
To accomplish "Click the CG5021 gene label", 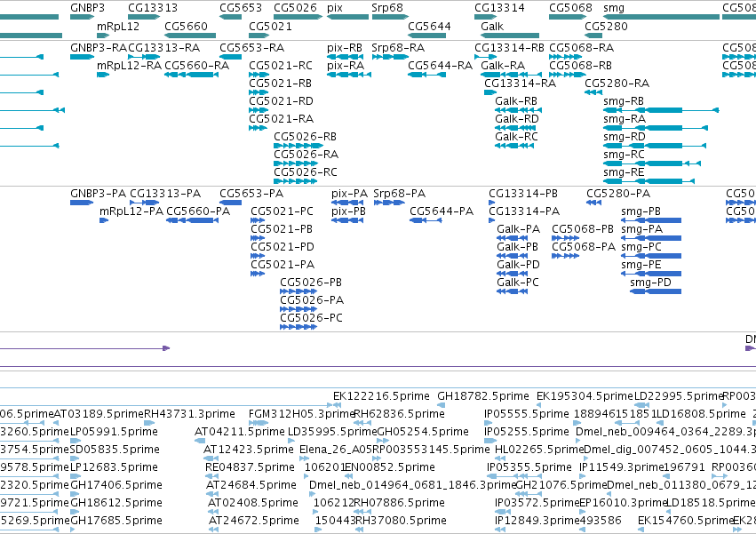I will coord(270,26).
